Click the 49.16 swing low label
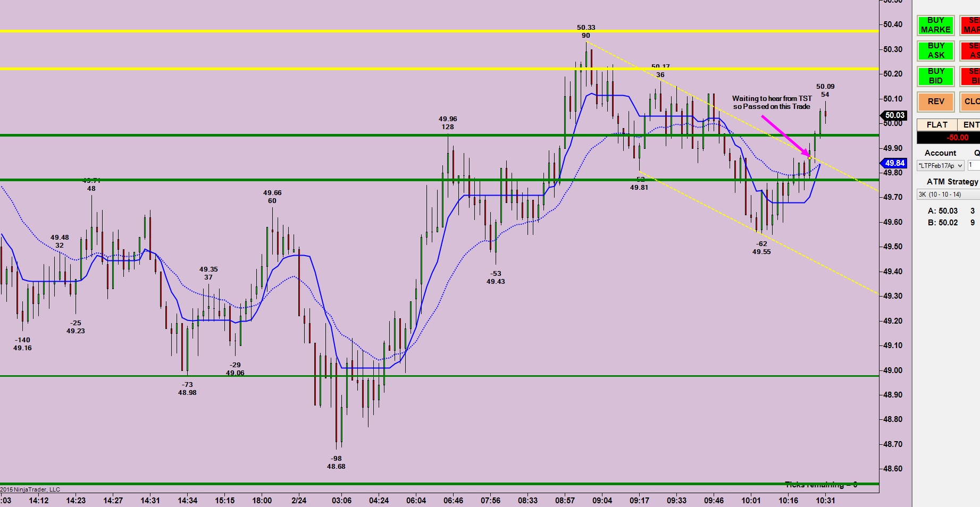Image resolution: width=980 pixels, height=507 pixels. [22, 348]
